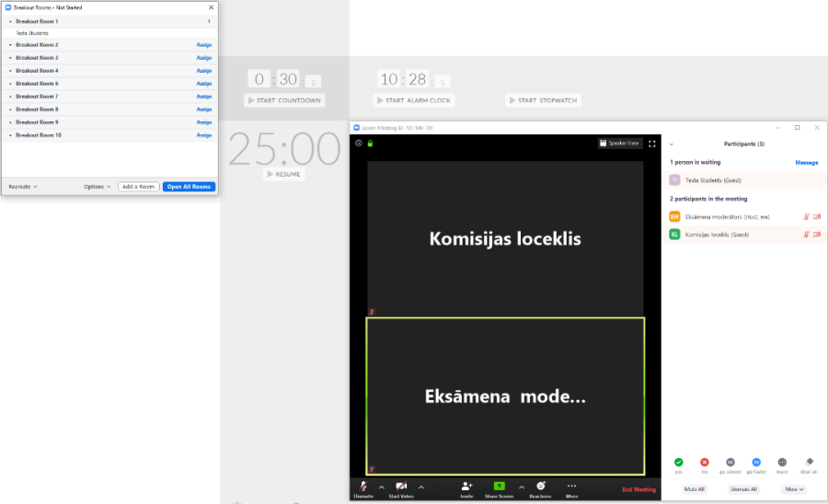
Task: Open the Reactions emoji icon
Action: (x=541, y=486)
